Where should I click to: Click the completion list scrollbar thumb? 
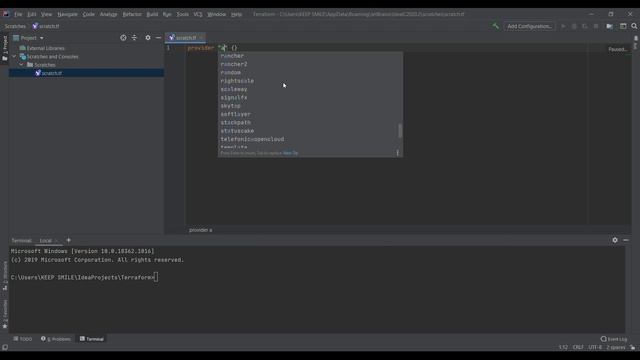click(x=400, y=131)
